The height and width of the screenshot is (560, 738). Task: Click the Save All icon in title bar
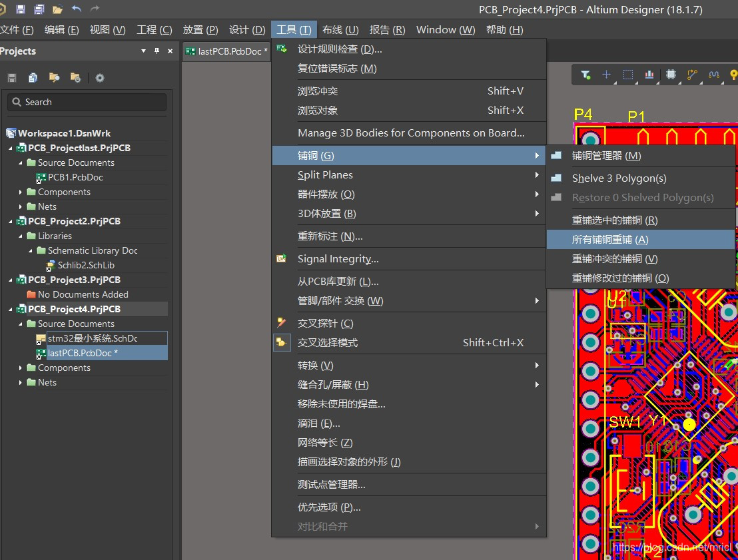[x=39, y=9]
